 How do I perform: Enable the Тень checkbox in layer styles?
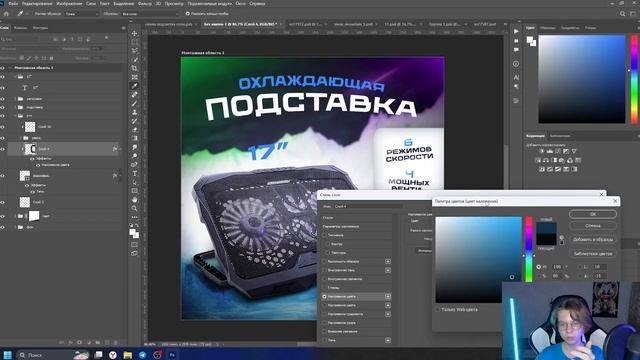[325, 340]
